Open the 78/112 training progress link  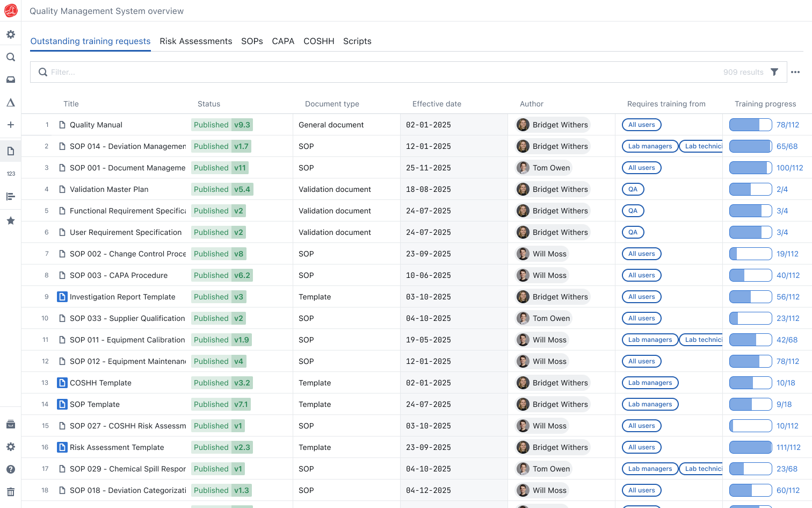tap(787, 125)
